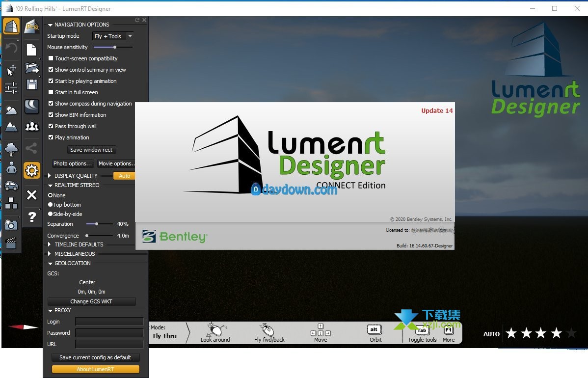Open the movie clapperboard tool
588x378 pixels.
tap(11, 243)
